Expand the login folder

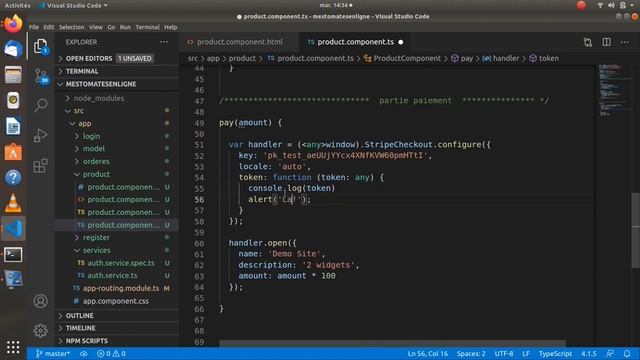pos(117,136)
